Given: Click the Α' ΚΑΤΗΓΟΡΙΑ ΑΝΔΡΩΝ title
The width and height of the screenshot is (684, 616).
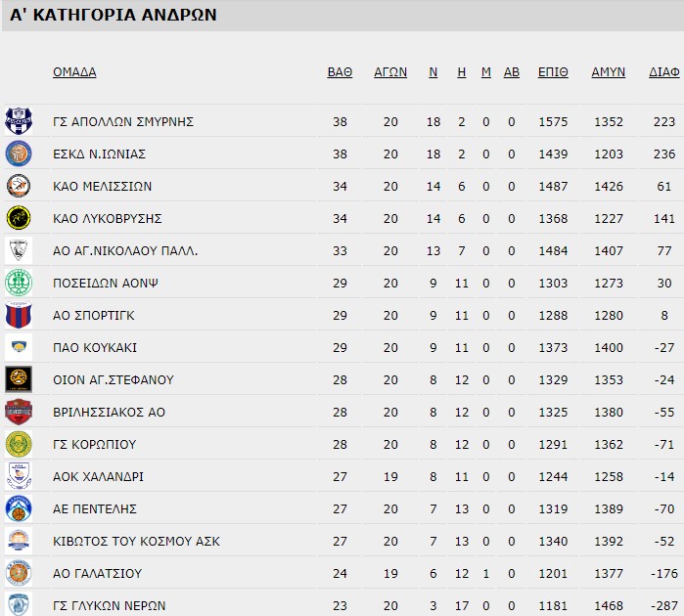Looking at the screenshot, I should tap(114, 16).
